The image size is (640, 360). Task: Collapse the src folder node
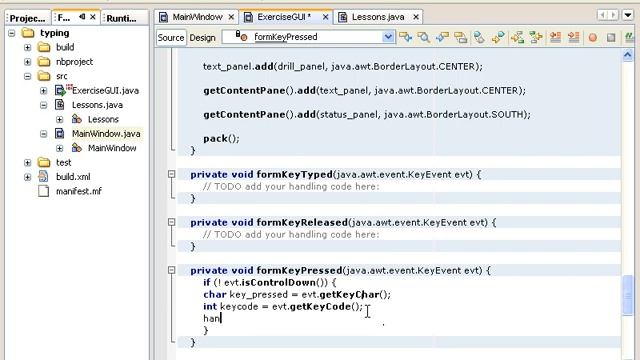(27, 76)
